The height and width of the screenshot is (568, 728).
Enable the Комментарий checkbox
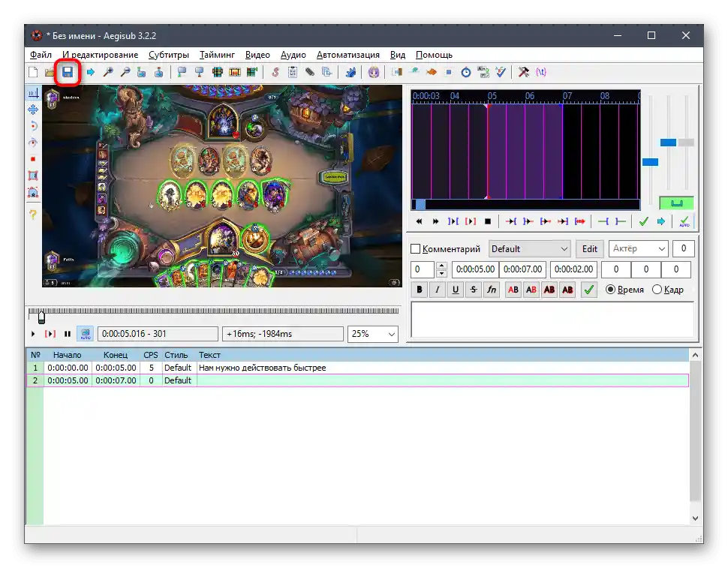(416, 249)
